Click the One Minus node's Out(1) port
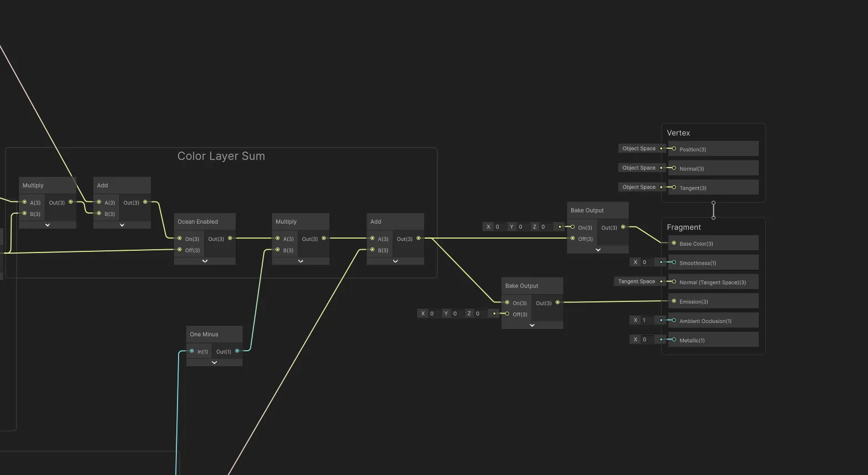This screenshot has height=475, width=868. (237, 351)
